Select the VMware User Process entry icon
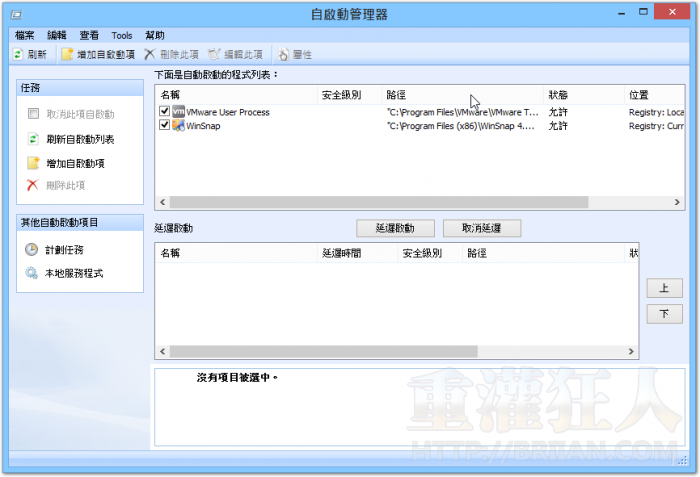This screenshot has height=477, width=700. (x=179, y=112)
